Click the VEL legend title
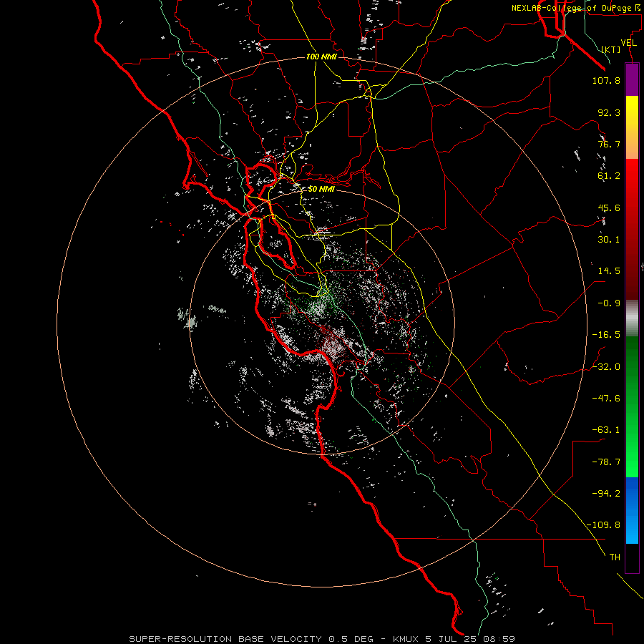644x644 pixels. pos(629,42)
